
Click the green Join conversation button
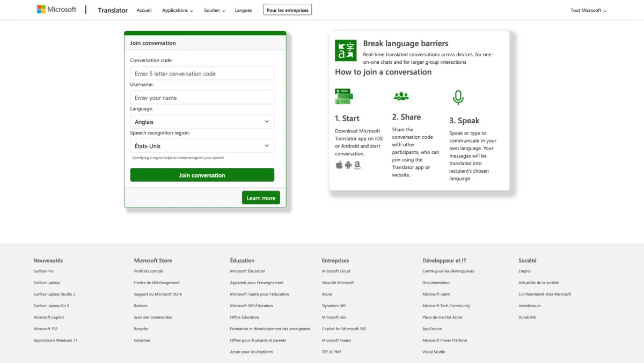coord(202,175)
